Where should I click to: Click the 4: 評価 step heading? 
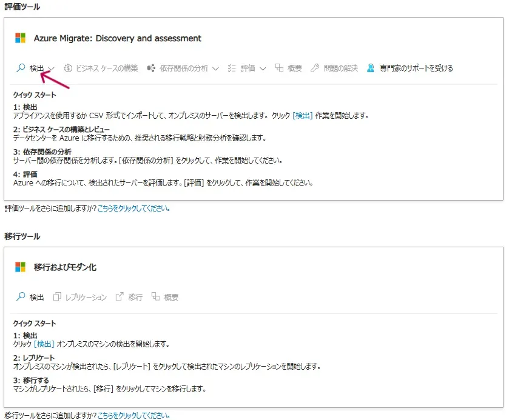pos(25,174)
